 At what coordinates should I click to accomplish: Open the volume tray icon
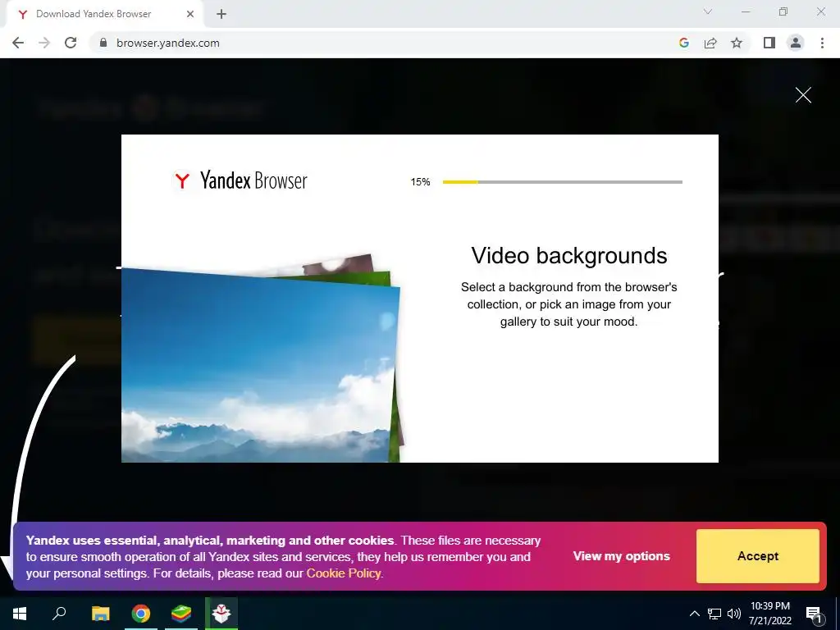(x=734, y=614)
